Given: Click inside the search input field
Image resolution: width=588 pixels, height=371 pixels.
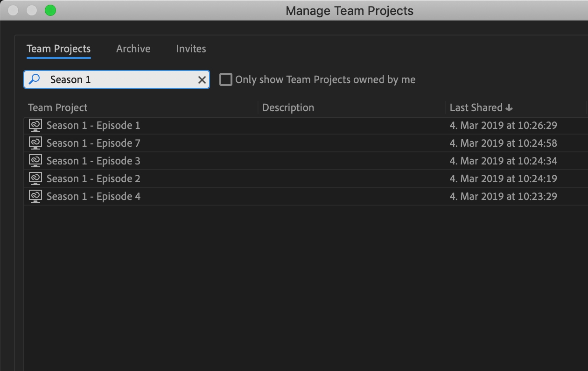Looking at the screenshot, I should 117,79.
